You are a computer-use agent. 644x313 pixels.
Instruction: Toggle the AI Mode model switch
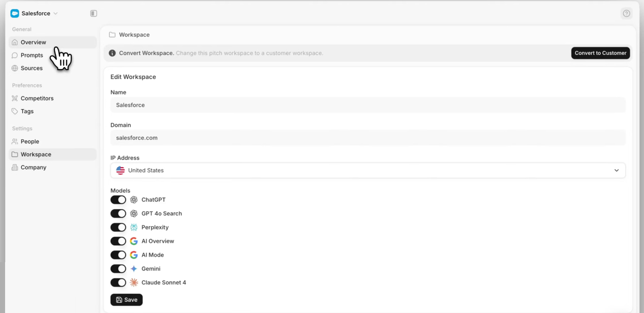coord(118,255)
